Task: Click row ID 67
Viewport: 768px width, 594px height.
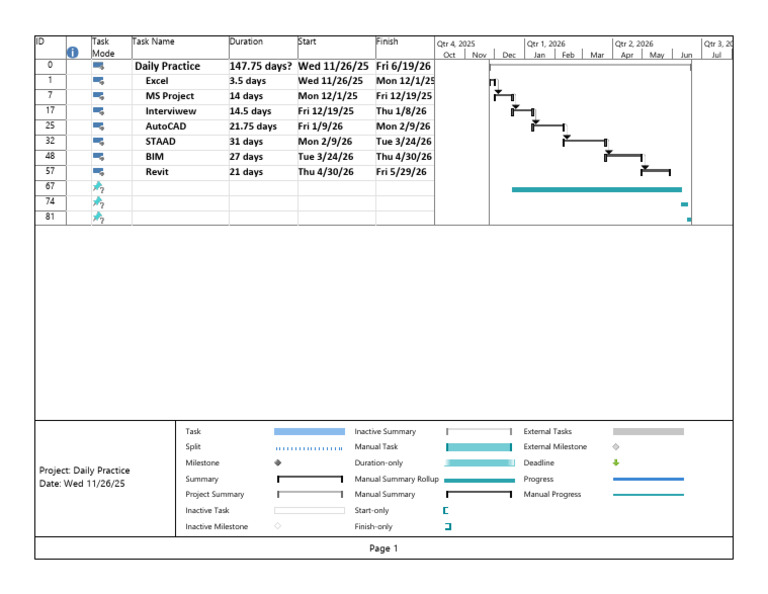Action: 50,186
